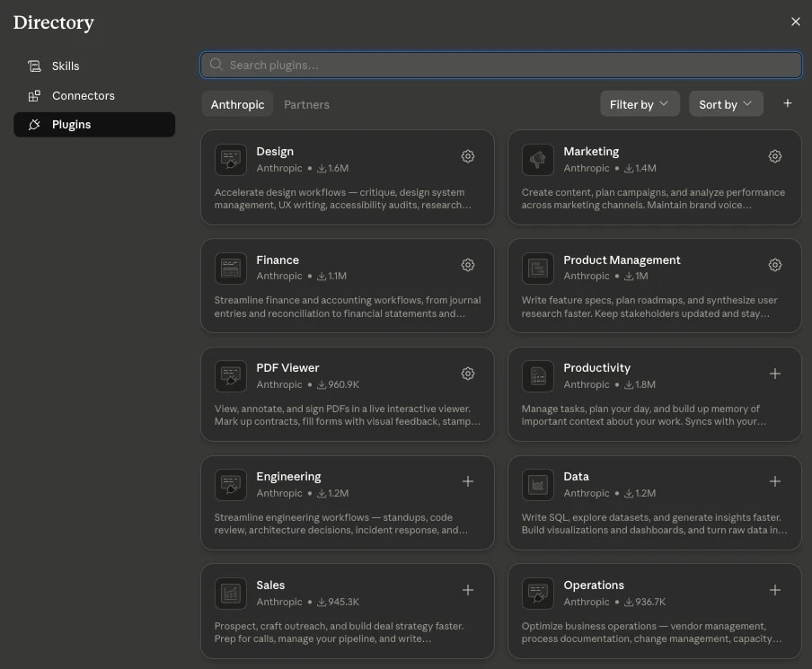Click the Sales bar chart icon

(231, 594)
